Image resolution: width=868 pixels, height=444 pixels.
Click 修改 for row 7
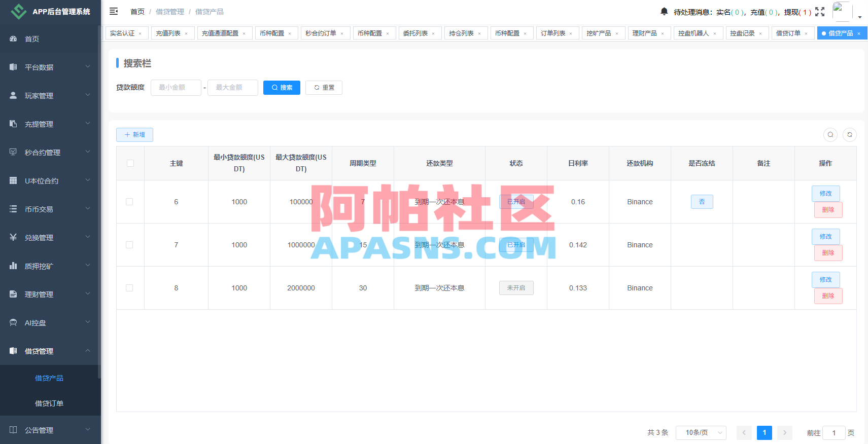pyautogui.click(x=825, y=237)
